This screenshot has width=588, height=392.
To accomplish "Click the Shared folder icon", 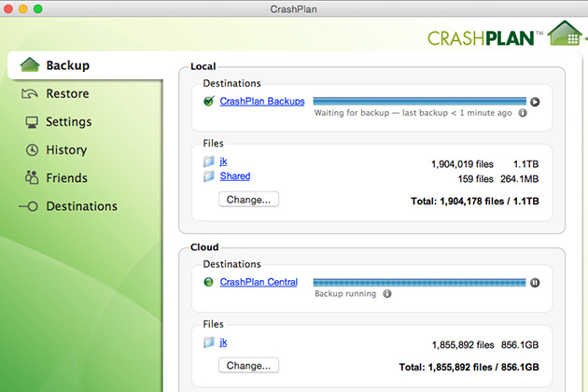I will point(209,175).
